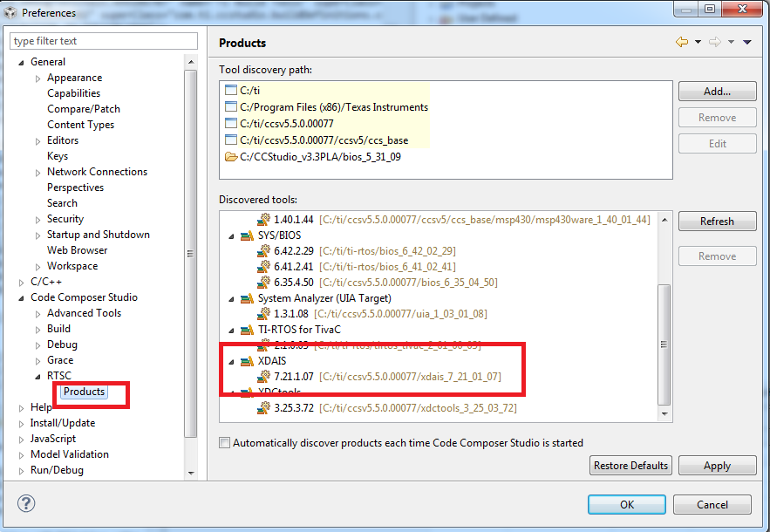Click the Add... button
The image size is (770, 532).
tap(717, 92)
